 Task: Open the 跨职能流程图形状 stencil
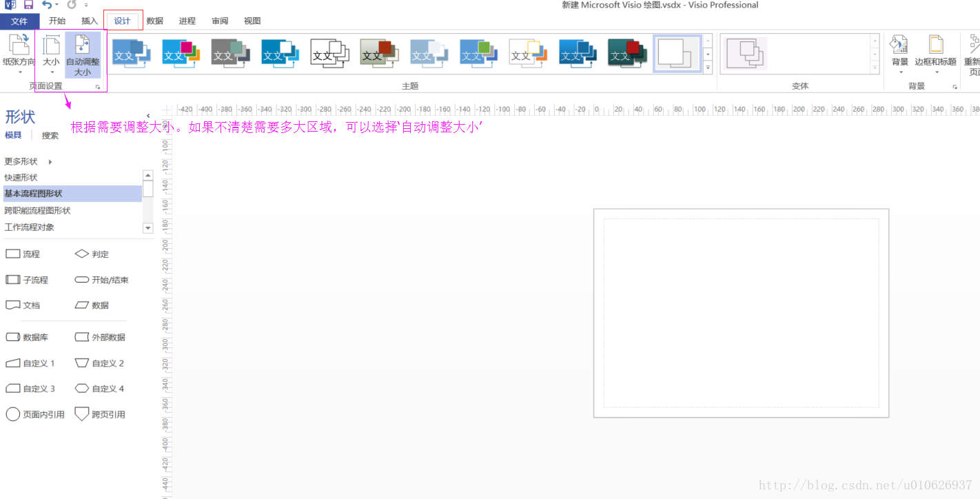click(x=72, y=210)
